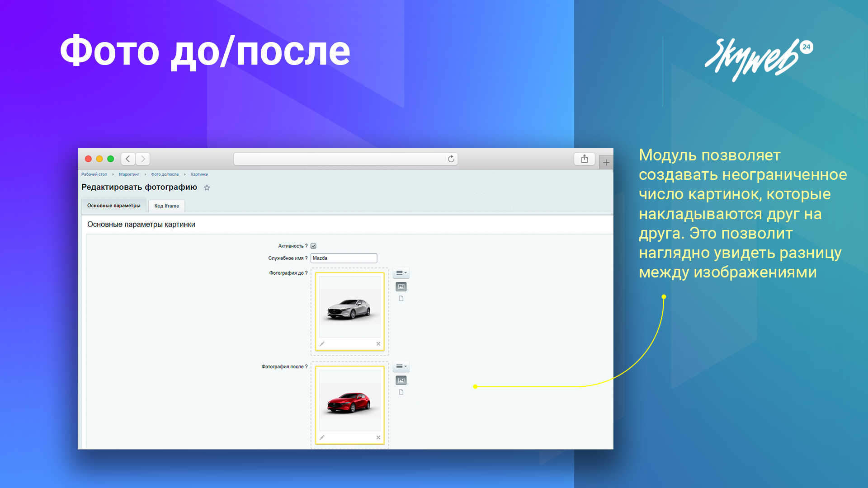This screenshot has height=488, width=868.
Task: Edit the silver car photo with pencil icon
Action: pyautogui.click(x=322, y=344)
